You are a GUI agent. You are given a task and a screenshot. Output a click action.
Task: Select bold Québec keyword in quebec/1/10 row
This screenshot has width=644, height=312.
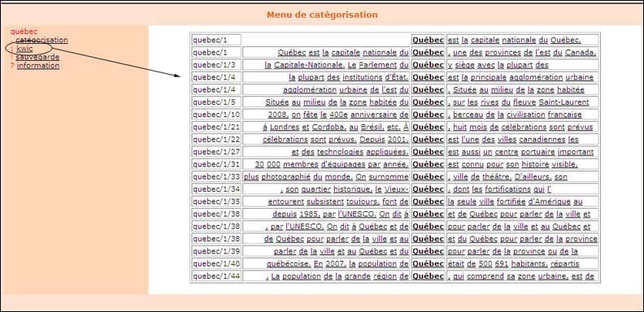[x=428, y=115]
